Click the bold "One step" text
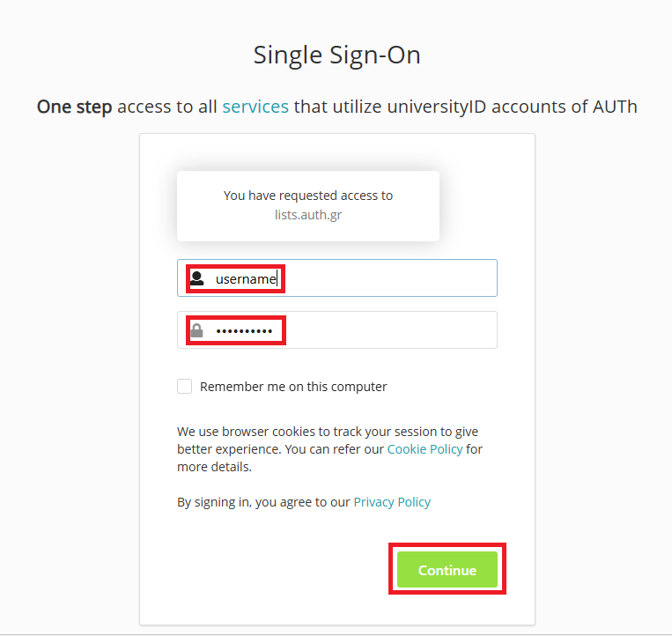Viewport: 672px width, 636px height. 74,107
